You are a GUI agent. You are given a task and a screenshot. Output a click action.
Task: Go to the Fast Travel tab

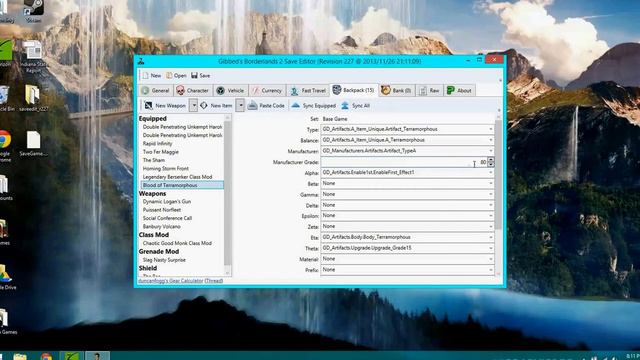[x=308, y=91]
